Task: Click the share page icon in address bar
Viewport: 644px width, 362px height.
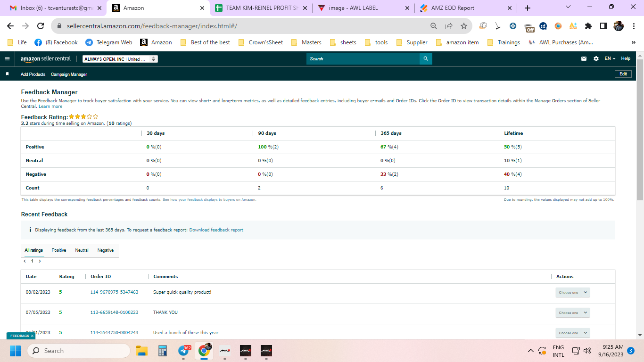Action: tap(449, 26)
